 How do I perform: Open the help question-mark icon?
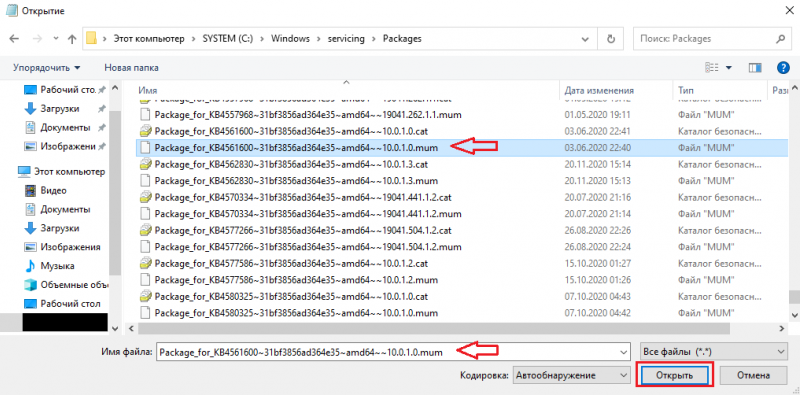(x=783, y=67)
